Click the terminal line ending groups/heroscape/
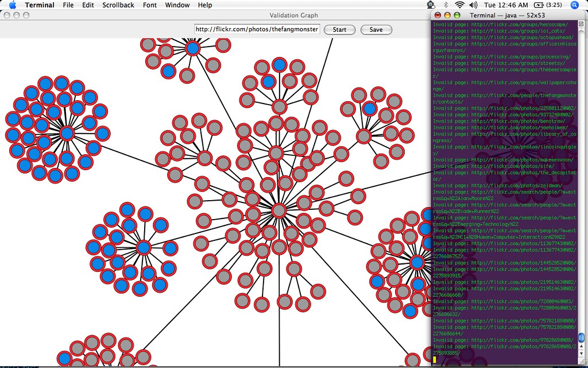 (x=501, y=24)
